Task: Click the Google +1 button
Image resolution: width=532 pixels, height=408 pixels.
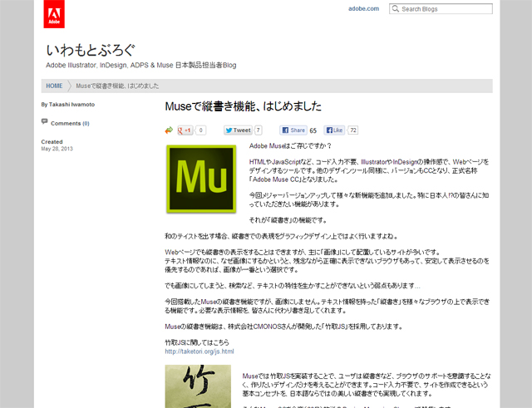Action: [x=185, y=130]
